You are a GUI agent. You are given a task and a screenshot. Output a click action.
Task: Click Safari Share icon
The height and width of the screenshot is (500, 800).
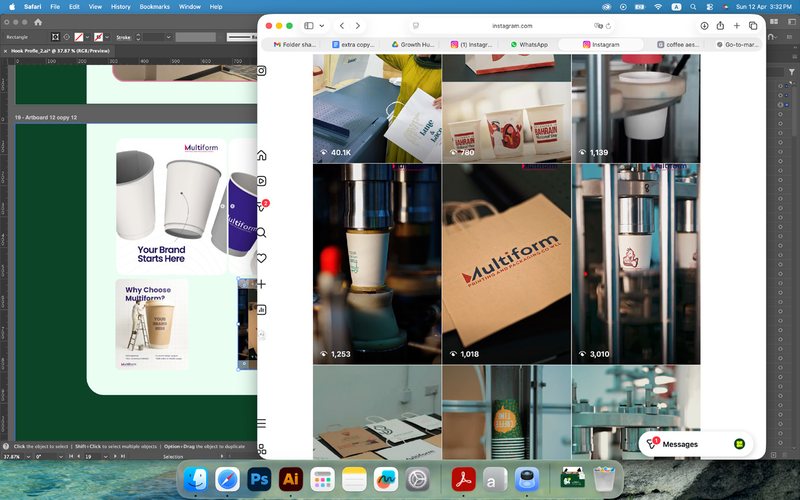(x=720, y=26)
